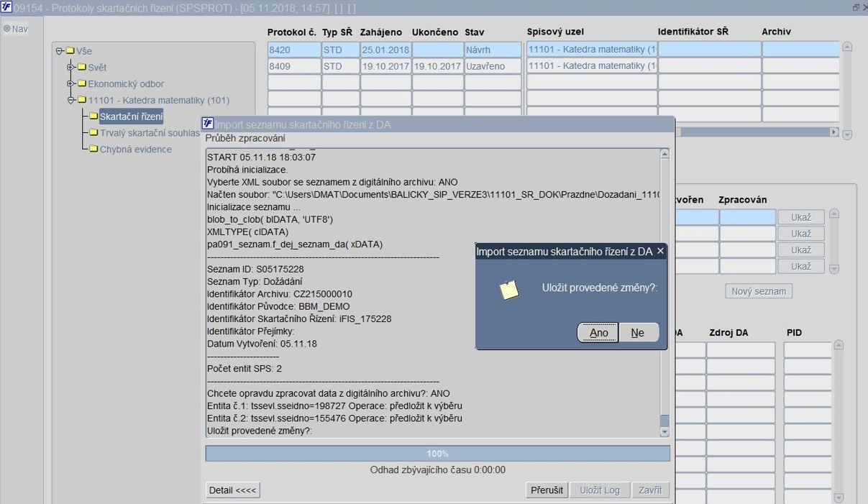Screen dimensions: 868x504
Task: Click the Uzavřeno status cell
Action: pyautogui.click(x=493, y=66)
